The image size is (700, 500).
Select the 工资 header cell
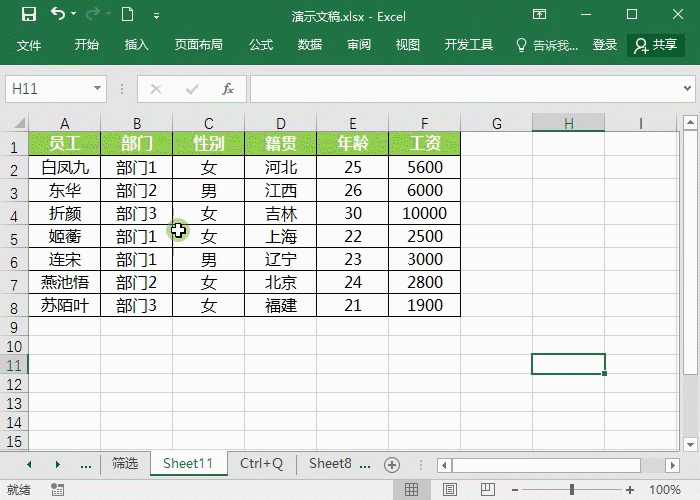(425, 144)
